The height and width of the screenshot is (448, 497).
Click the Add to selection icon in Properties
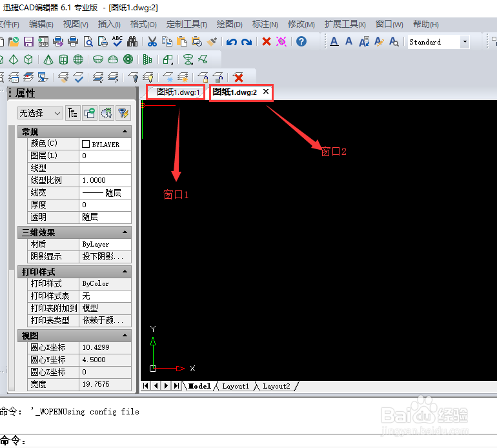90,113
